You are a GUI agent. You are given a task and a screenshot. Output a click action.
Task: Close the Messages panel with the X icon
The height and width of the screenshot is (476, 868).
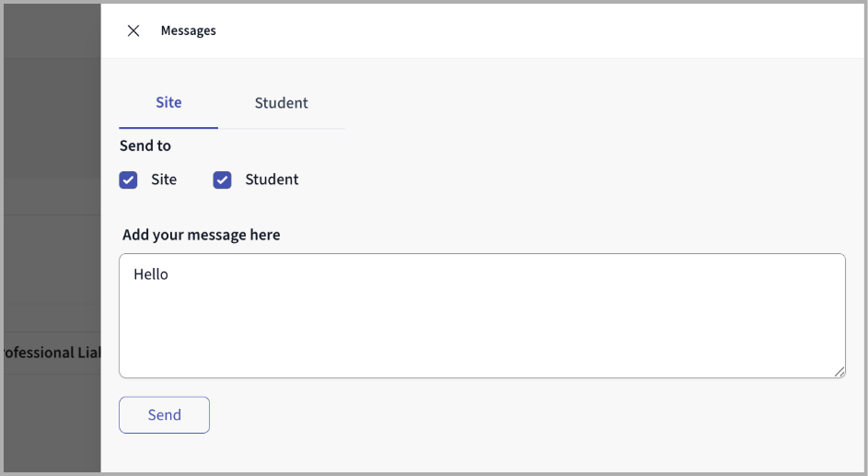(x=133, y=30)
